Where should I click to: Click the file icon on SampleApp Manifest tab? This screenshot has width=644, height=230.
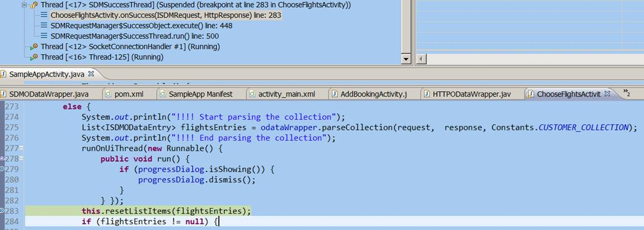(163, 94)
